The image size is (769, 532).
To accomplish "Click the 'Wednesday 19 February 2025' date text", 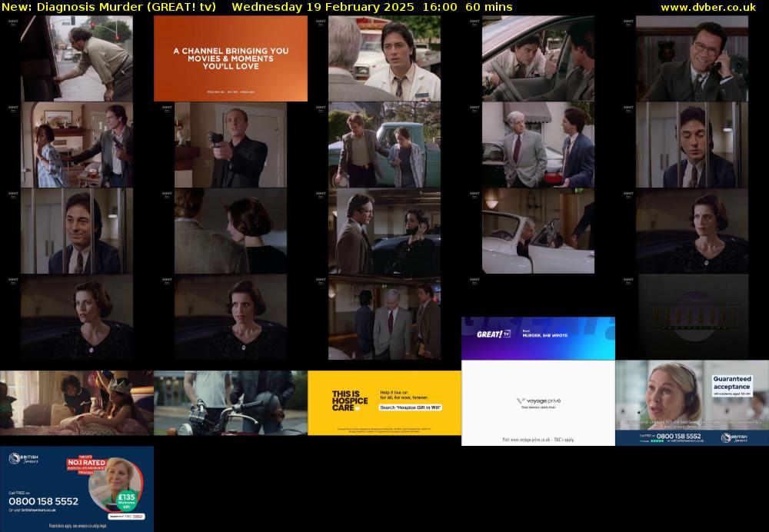I will (322, 7).
